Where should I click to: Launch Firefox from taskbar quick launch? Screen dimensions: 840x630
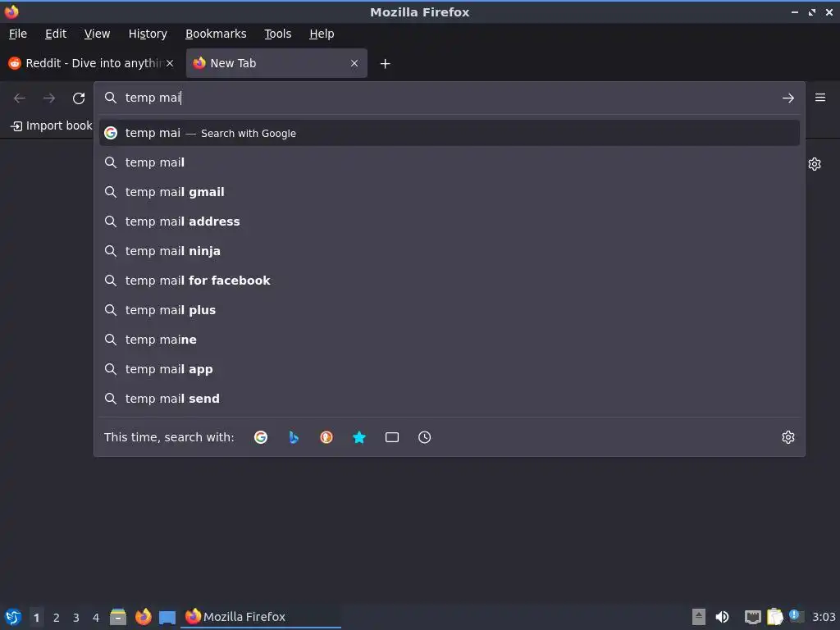143,617
